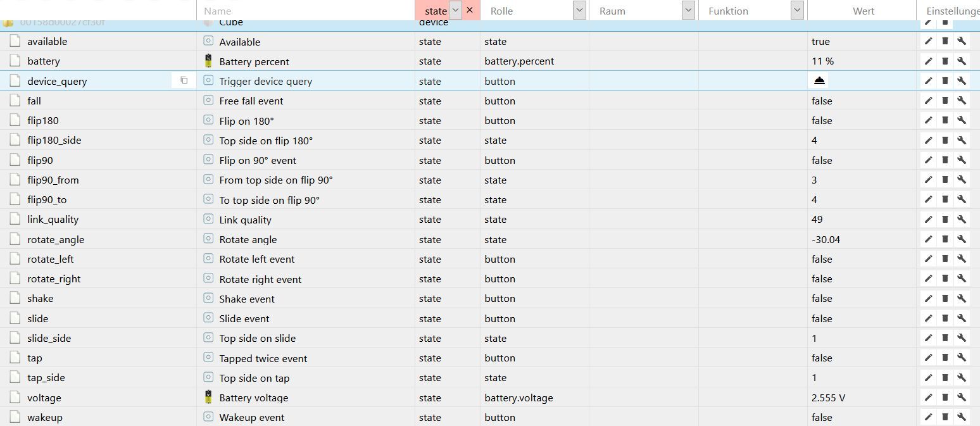Click the name Tapped twice event

pos(263,358)
